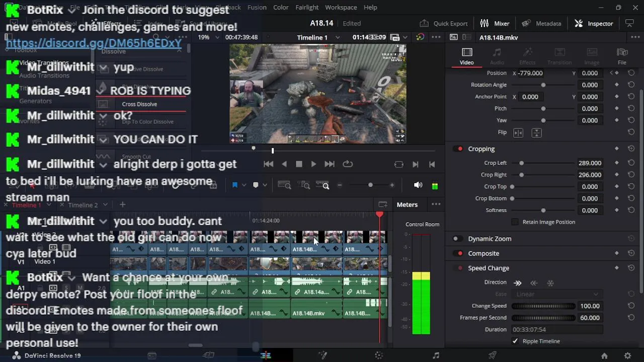Expand the Composite section
The image size is (644, 362).
484,253
